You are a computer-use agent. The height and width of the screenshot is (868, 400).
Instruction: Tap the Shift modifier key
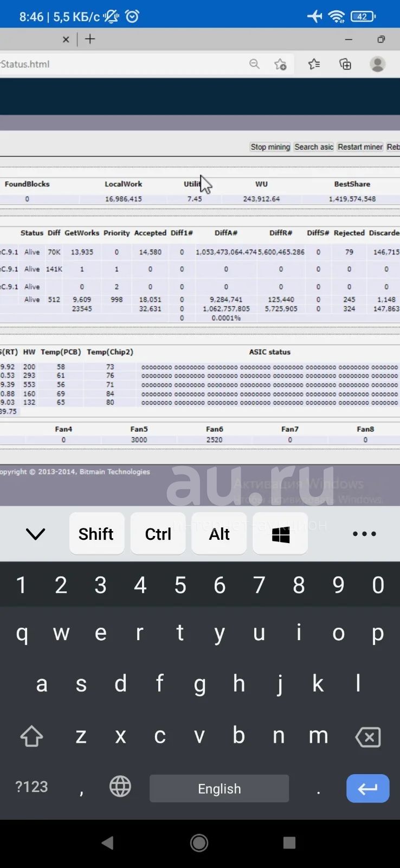[96, 534]
